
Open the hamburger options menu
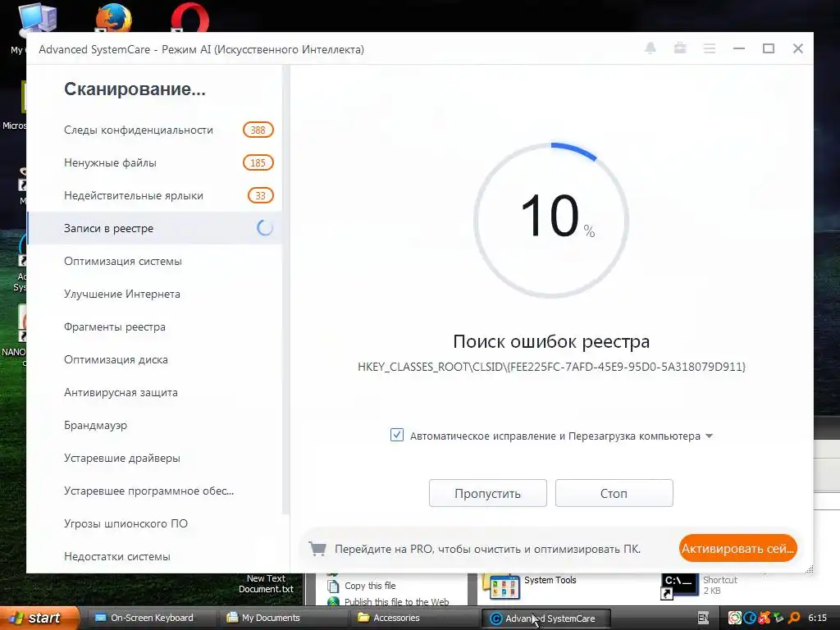click(710, 48)
